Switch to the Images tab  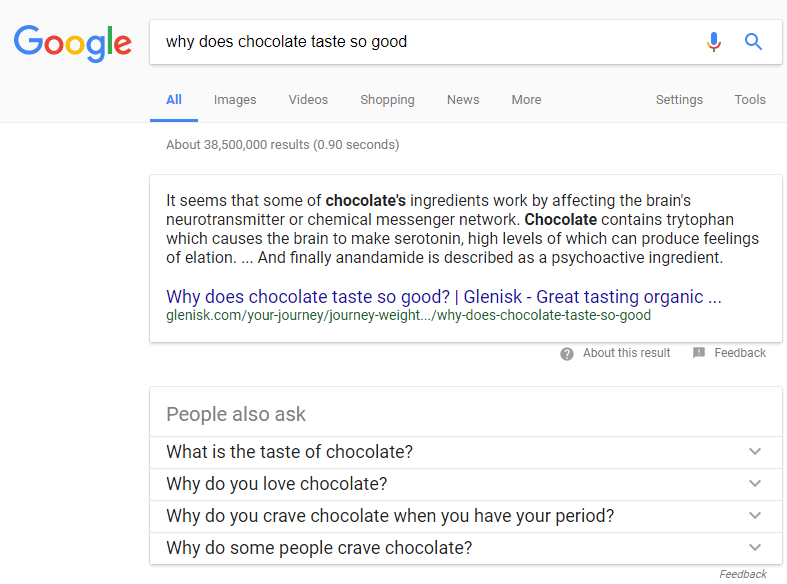(x=235, y=100)
